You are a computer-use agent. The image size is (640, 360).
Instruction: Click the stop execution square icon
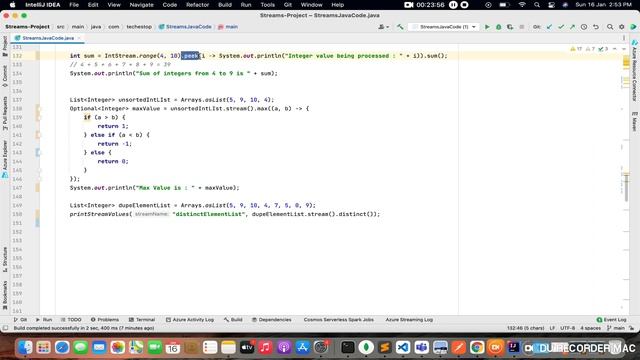coord(522,27)
